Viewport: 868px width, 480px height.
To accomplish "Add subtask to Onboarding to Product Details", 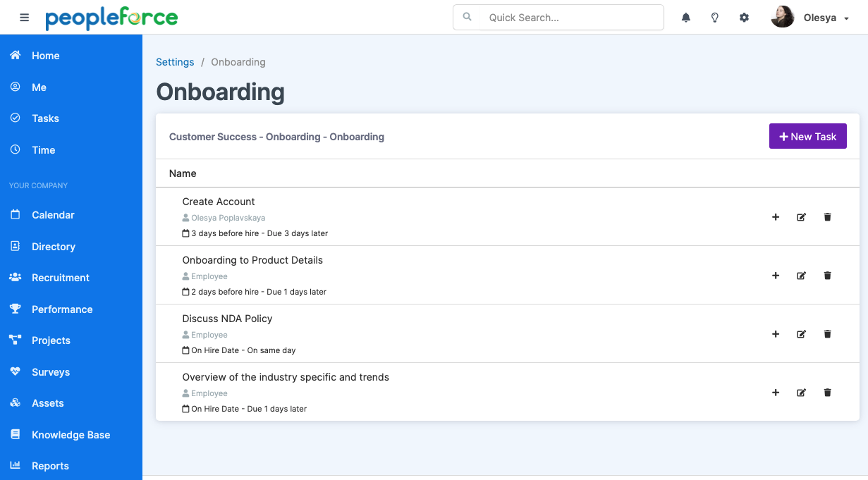I will tap(776, 276).
